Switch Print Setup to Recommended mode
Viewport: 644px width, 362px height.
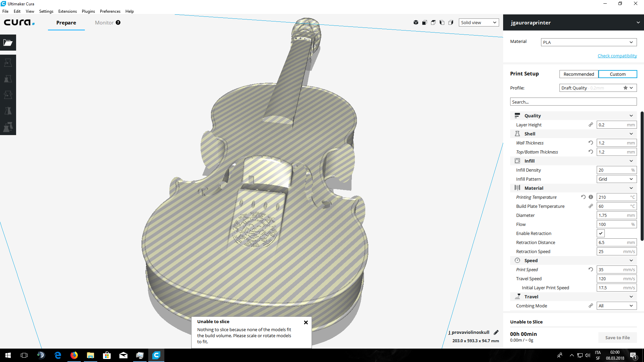tap(579, 74)
